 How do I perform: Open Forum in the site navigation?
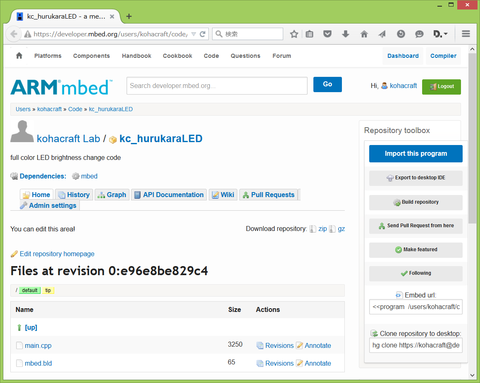[282, 56]
